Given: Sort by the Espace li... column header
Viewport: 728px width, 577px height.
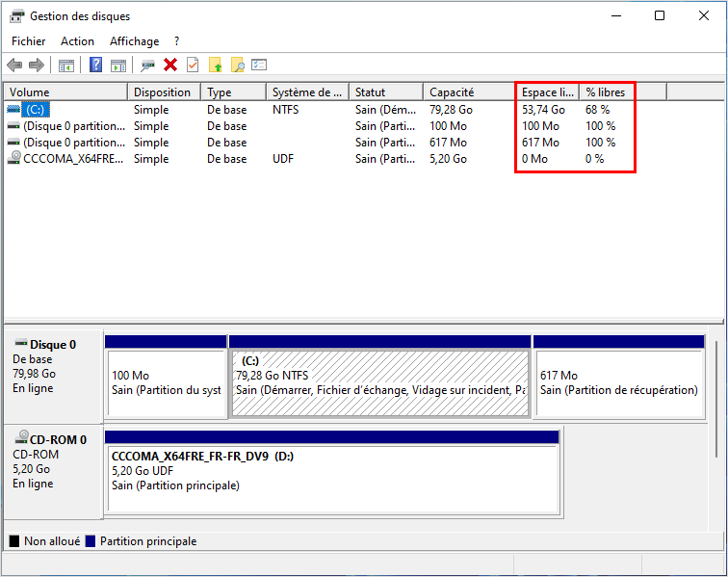Looking at the screenshot, I should pyautogui.click(x=548, y=92).
